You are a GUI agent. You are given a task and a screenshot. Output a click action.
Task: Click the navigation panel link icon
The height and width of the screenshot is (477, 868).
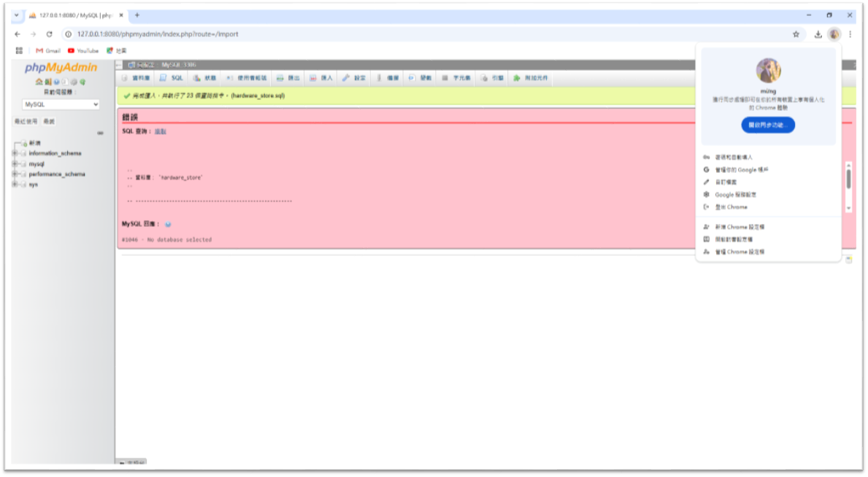(100, 133)
